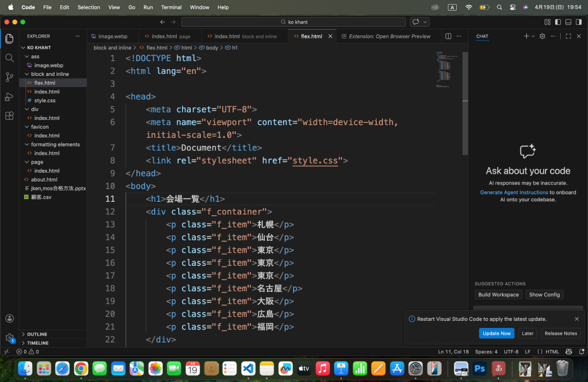
Task: Toggle the primary side bar visibility
Action: (558, 22)
